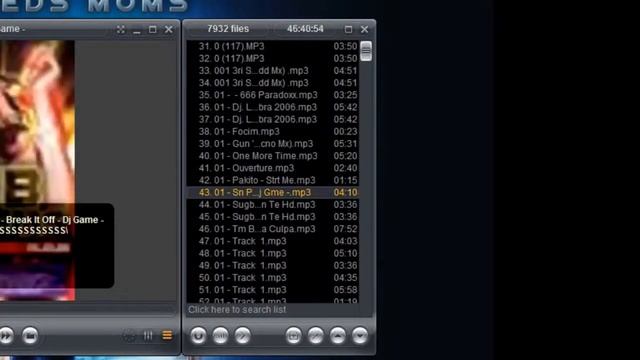Toggle the playlist panel via the orange list icon
The image size is (640, 360).
pyautogui.click(x=167, y=336)
